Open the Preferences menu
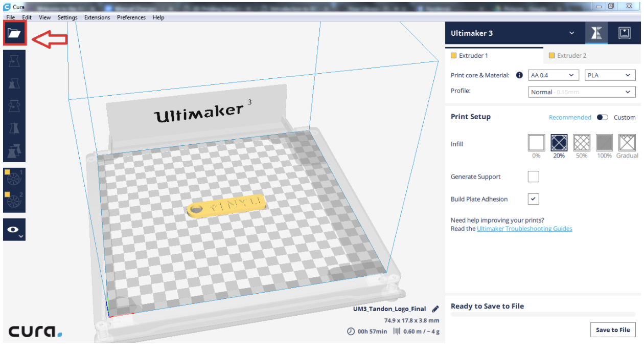This screenshot has width=644, height=351. (131, 17)
